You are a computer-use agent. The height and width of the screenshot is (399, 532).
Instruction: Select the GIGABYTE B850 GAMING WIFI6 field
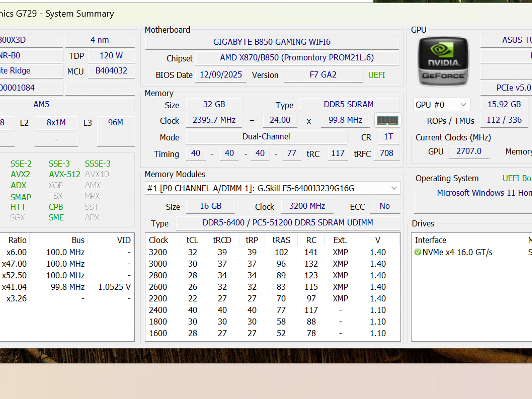pos(272,42)
